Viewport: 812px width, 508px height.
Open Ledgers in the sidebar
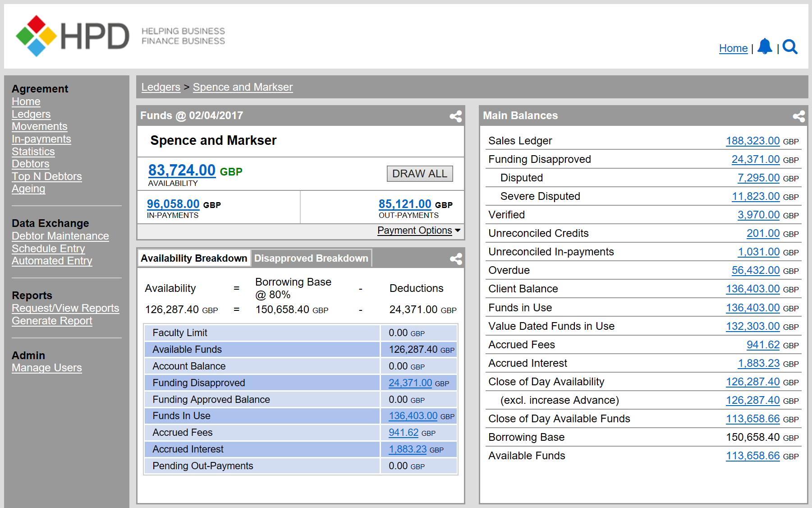point(31,114)
